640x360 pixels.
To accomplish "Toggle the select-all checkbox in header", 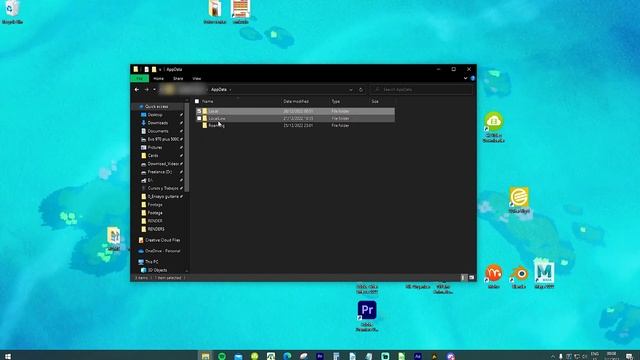I will click(x=197, y=101).
